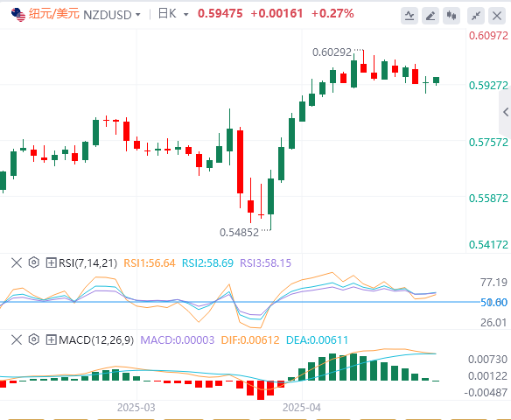The image size is (511, 420).
Task: Click the 0.60972 price axis label
Action: (x=488, y=36)
